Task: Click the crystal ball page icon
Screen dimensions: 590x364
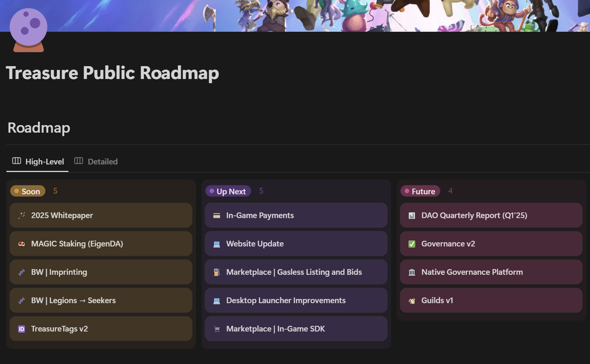Action: click(x=28, y=30)
